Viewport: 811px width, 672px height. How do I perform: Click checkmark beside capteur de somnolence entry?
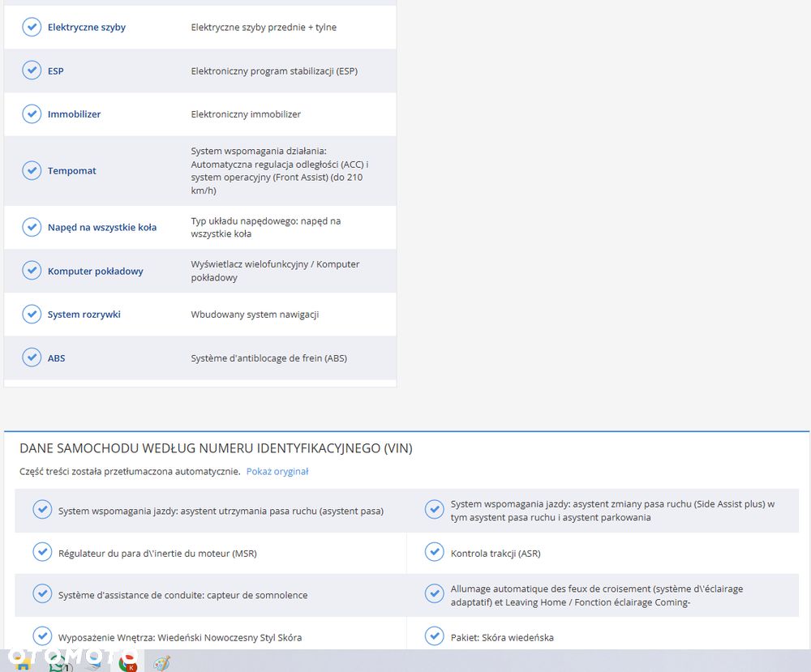(x=42, y=594)
